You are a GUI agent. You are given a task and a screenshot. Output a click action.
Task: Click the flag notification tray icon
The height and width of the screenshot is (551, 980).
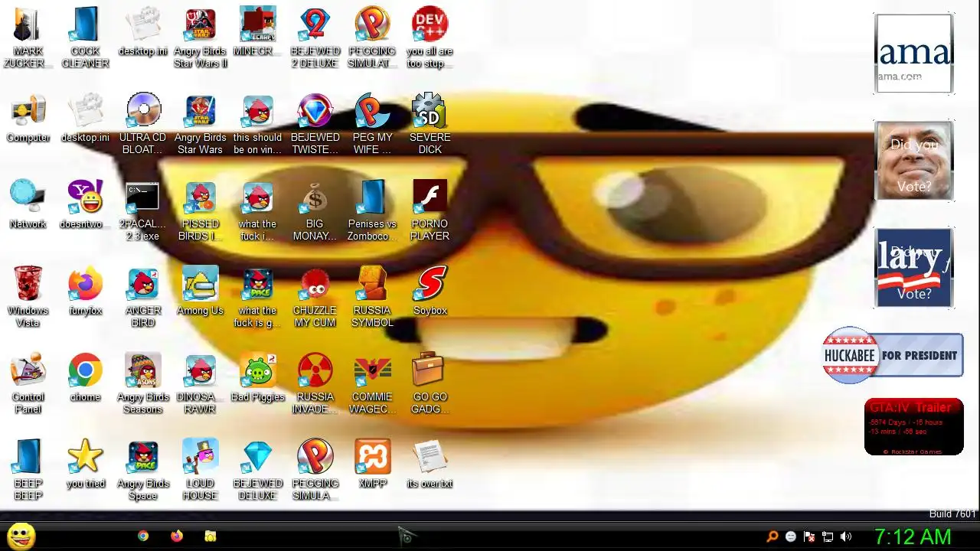tap(809, 536)
